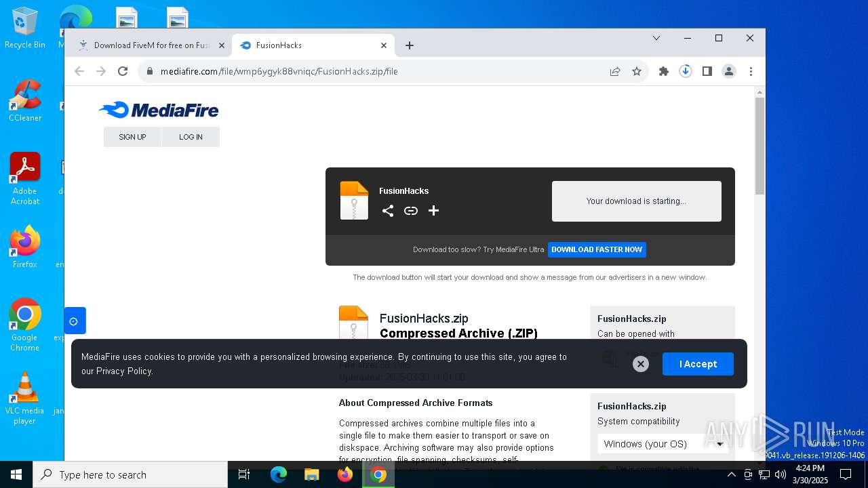The height and width of the screenshot is (488, 868).
Task: Click the share icon under FusionHacks
Action: pos(388,211)
